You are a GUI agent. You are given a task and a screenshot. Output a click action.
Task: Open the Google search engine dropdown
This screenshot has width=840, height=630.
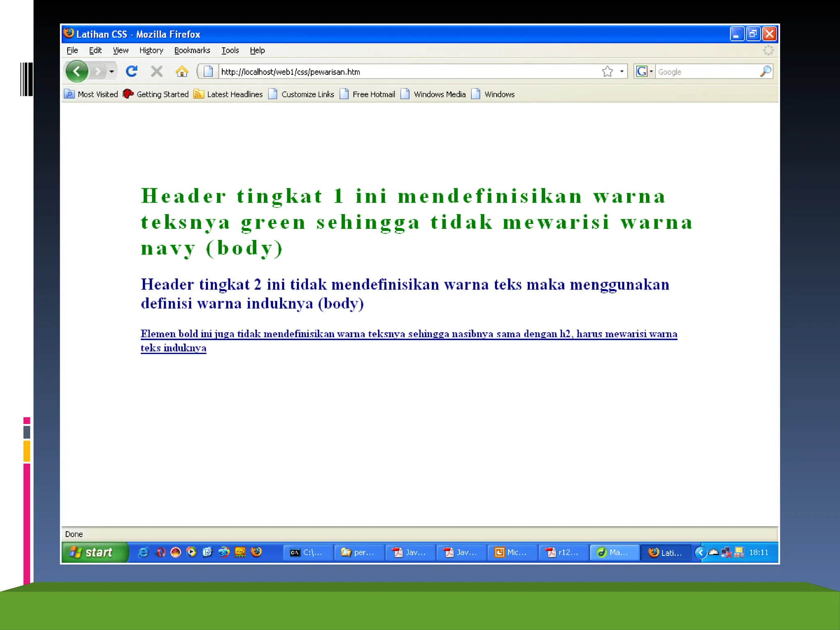[644, 71]
